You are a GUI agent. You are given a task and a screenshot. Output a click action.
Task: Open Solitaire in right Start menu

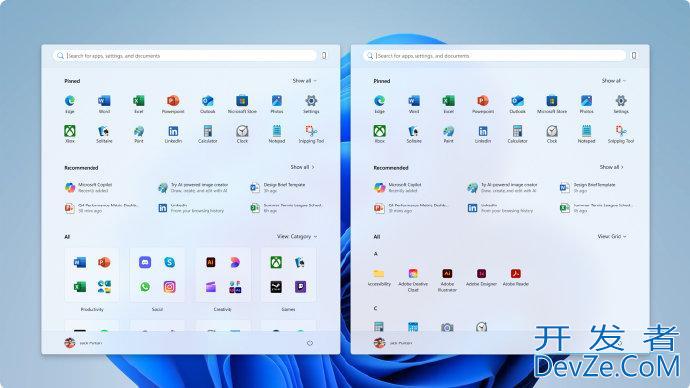[414, 134]
